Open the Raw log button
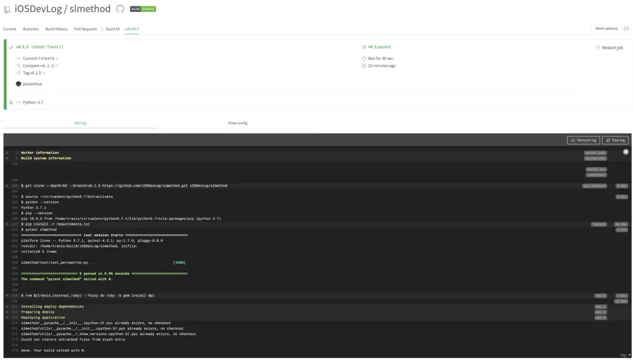634x364 pixels. [x=615, y=140]
